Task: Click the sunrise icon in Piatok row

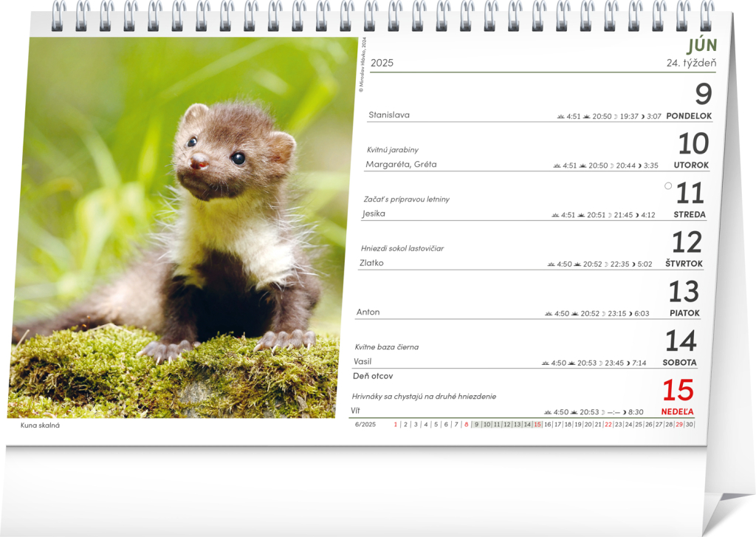Action: [549, 314]
